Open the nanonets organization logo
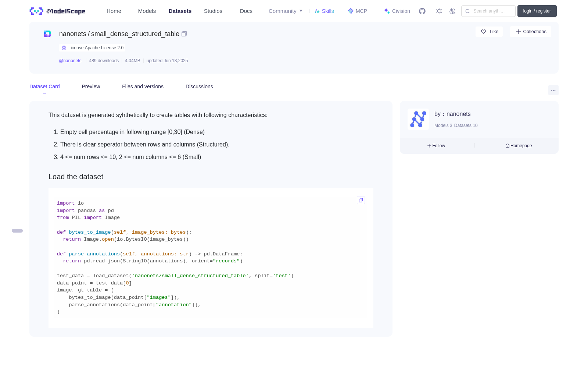Viewport: 588px width, 368px height. 418,119
